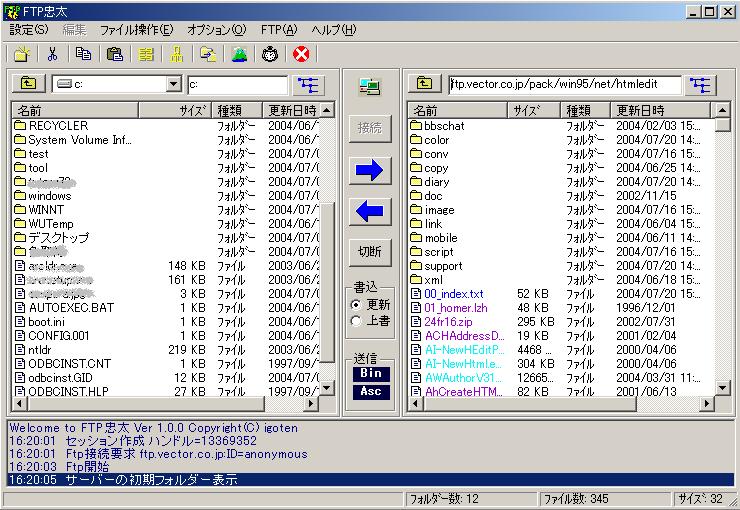Click the stopwatch timer icon

pos(270,54)
